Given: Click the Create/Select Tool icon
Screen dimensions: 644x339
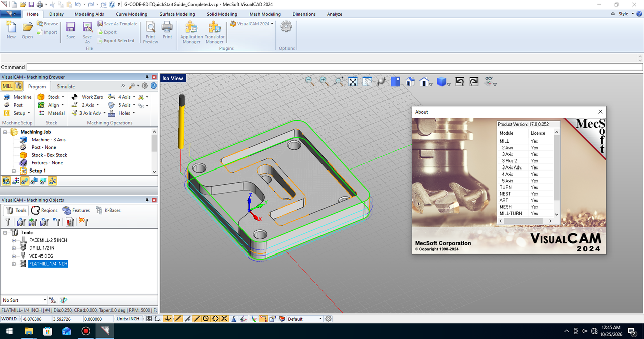Looking at the screenshot, I should 8,222.
